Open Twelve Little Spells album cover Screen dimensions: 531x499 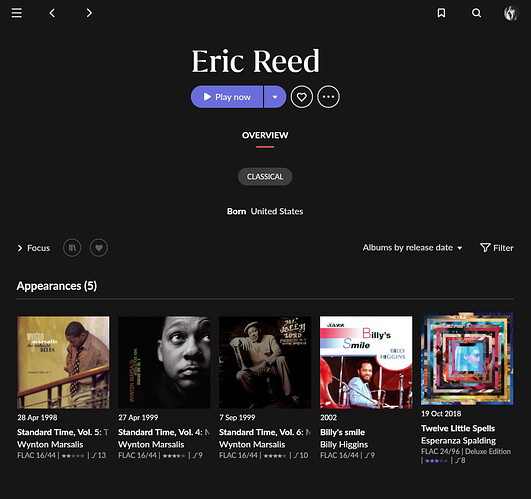[467, 359]
